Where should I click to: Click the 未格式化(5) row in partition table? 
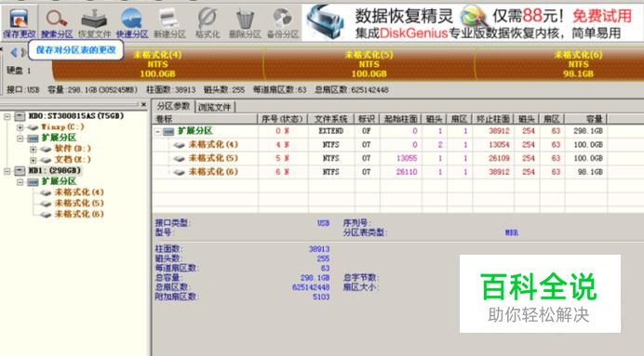[380, 158]
